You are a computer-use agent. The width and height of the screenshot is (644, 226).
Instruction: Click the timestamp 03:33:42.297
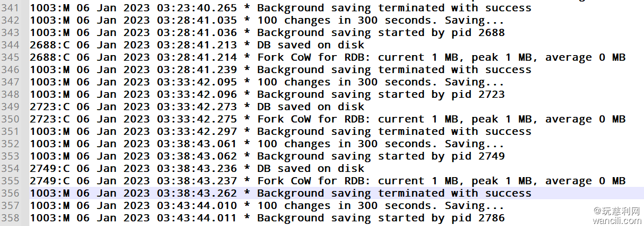197,132
